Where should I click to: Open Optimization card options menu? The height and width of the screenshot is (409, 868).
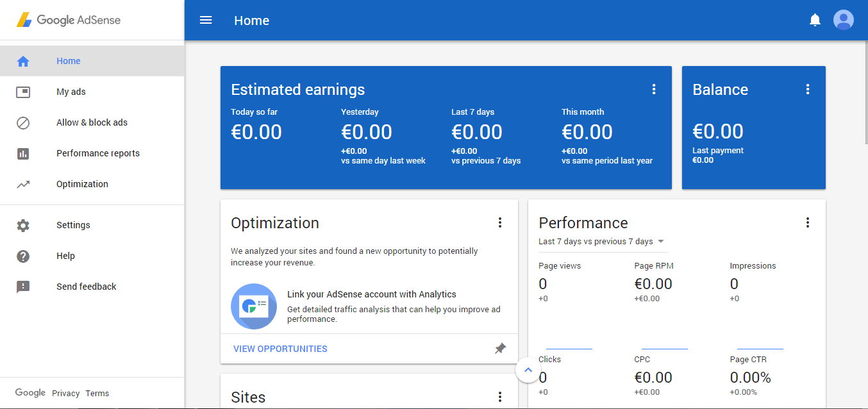tap(500, 222)
